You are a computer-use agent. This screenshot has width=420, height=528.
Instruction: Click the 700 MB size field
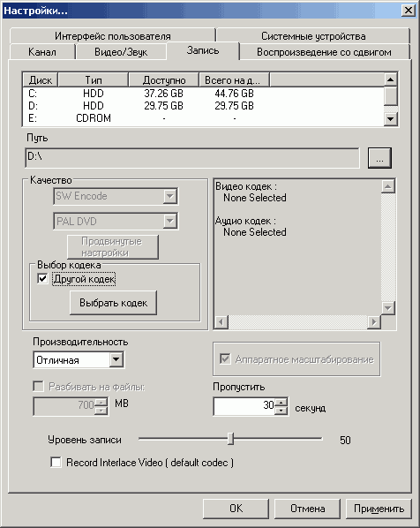(x=64, y=406)
